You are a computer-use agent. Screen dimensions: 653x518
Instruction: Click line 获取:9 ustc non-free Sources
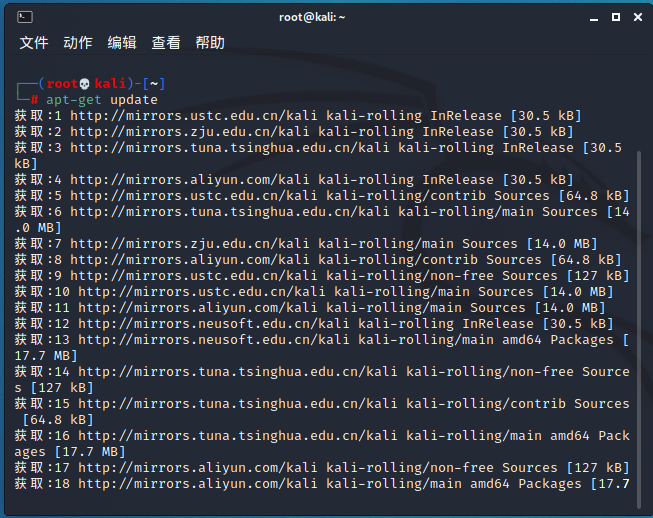pos(322,276)
